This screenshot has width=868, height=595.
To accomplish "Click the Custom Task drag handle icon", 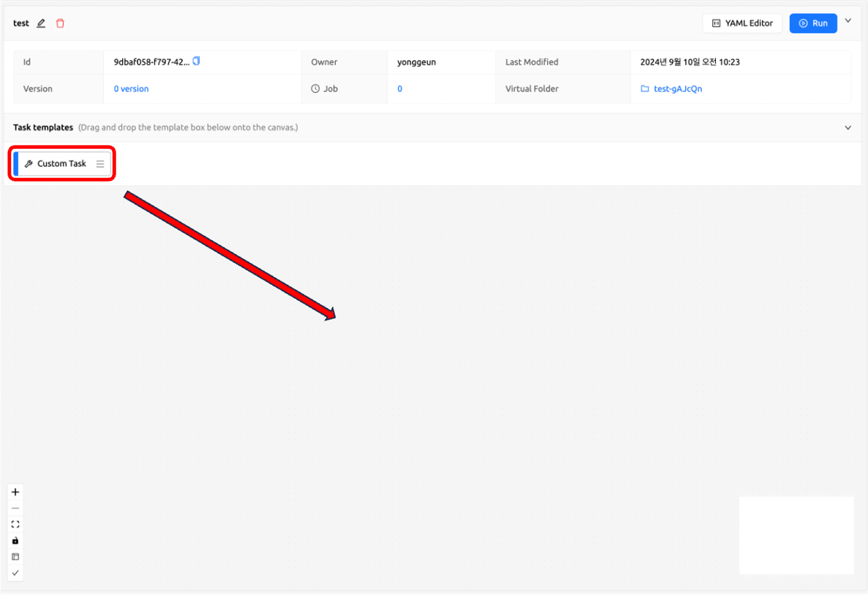I will (100, 164).
